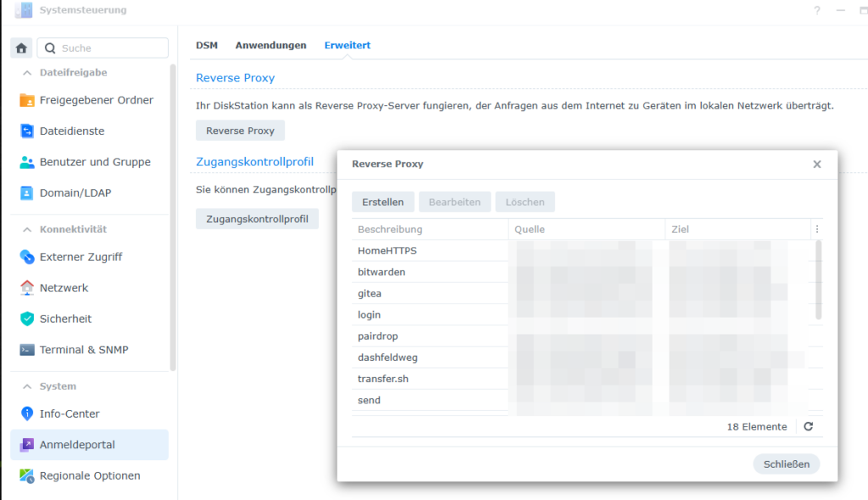Open Terminal & SNMP settings
This screenshot has height=500, width=868.
(x=84, y=350)
